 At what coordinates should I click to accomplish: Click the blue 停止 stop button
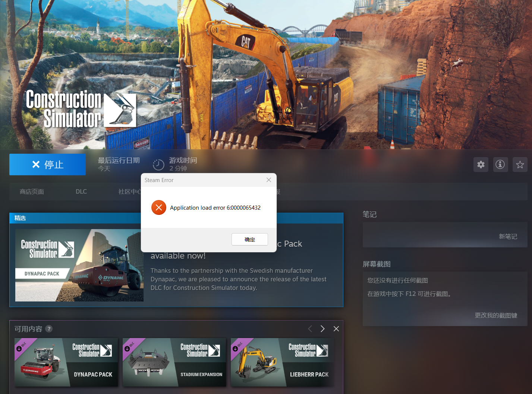(x=47, y=165)
